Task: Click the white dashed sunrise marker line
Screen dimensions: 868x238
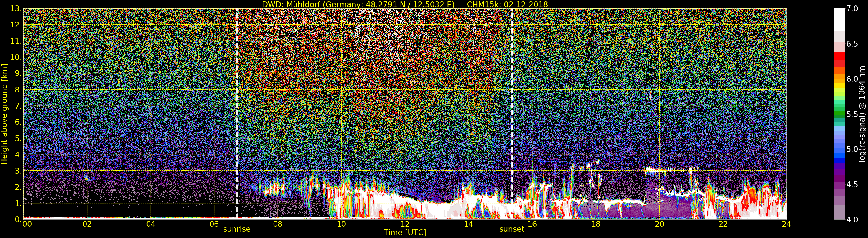Action: click(x=237, y=114)
